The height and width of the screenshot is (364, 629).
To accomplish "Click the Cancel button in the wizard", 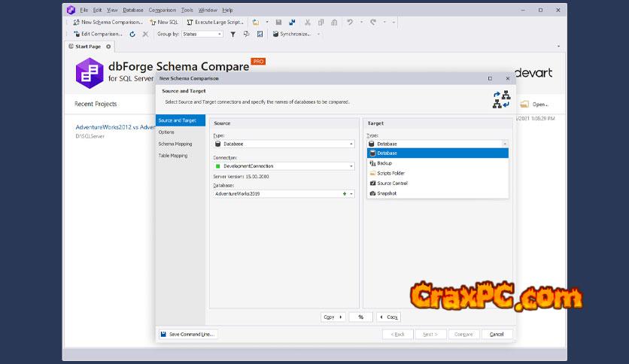I will coord(497,335).
